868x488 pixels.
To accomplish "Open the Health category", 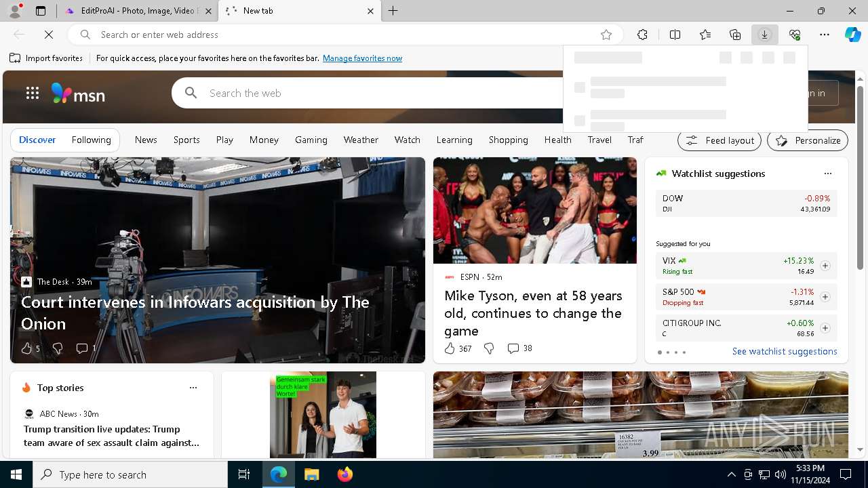I will 557,140.
